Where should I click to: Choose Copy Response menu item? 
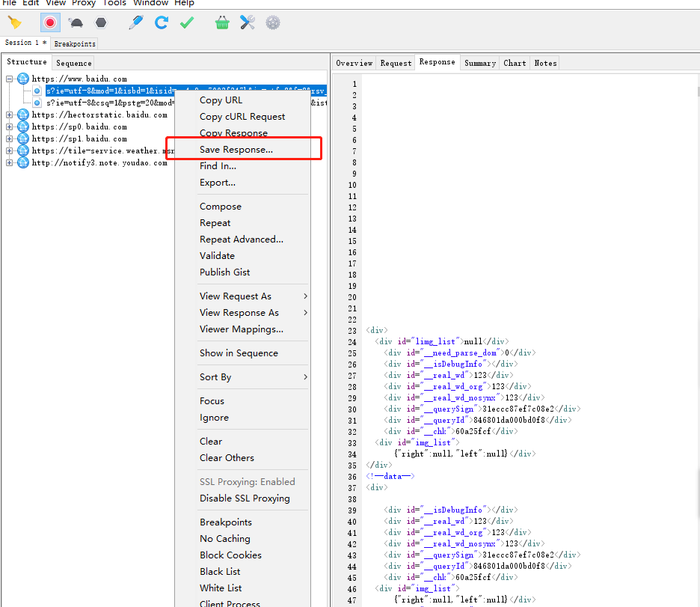(x=242, y=133)
